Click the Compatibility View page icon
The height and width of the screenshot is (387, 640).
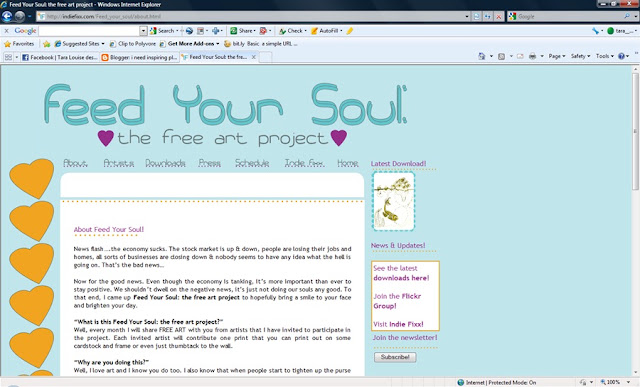tap(477, 16)
